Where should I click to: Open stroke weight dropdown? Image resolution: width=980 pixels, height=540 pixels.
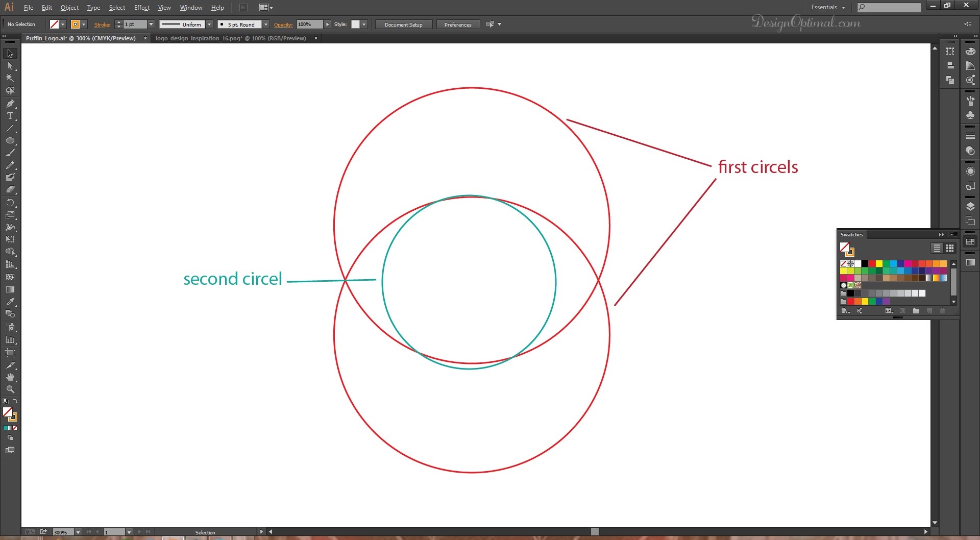[x=151, y=24]
